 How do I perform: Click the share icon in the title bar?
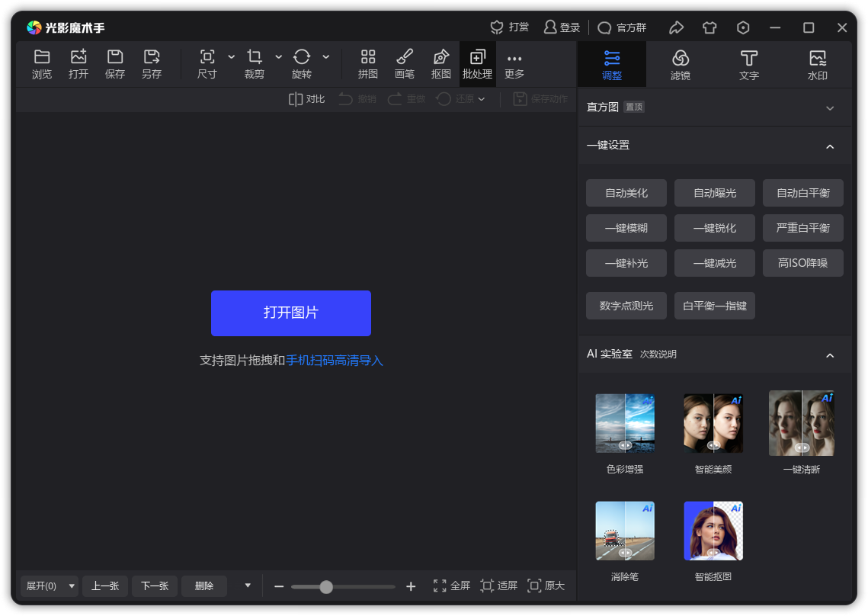tap(677, 27)
